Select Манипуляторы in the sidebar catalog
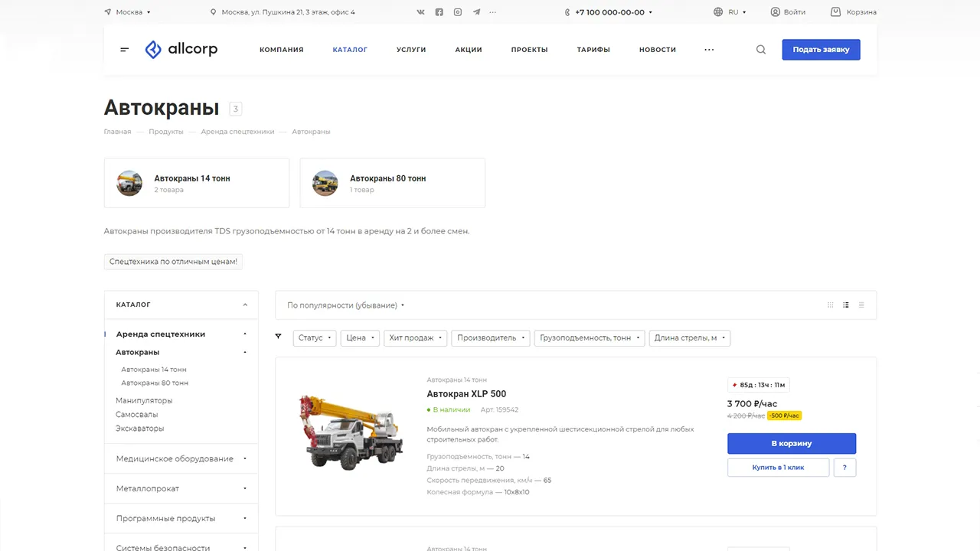 (144, 400)
